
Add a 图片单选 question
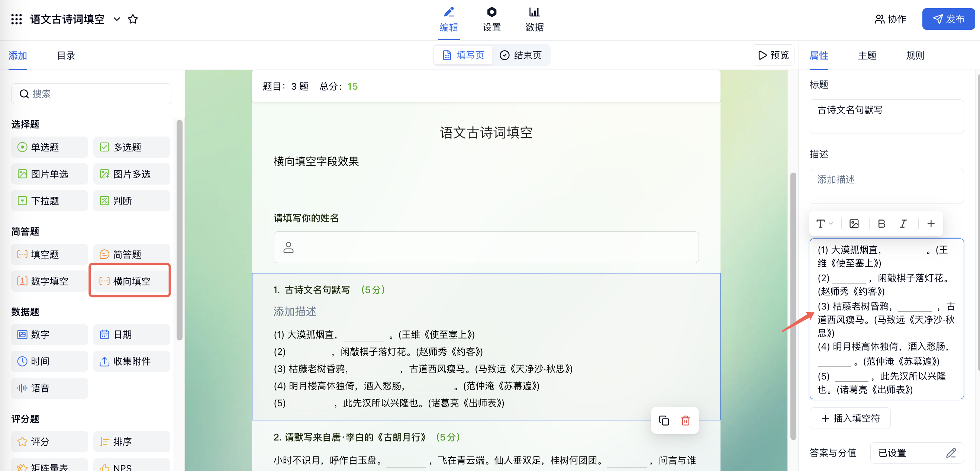[49, 174]
